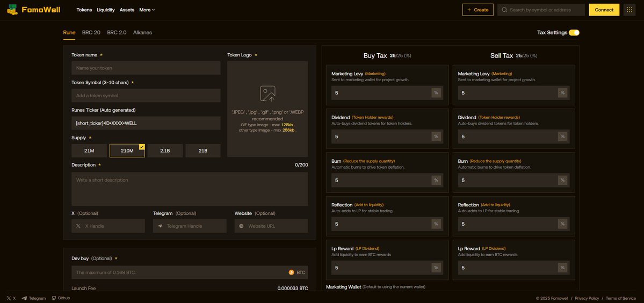Image resolution: width=644 pixels, height=303 pixels.
Task: Click percent badge of Buy Tax Lp Reward
Action: coord(436,268)
